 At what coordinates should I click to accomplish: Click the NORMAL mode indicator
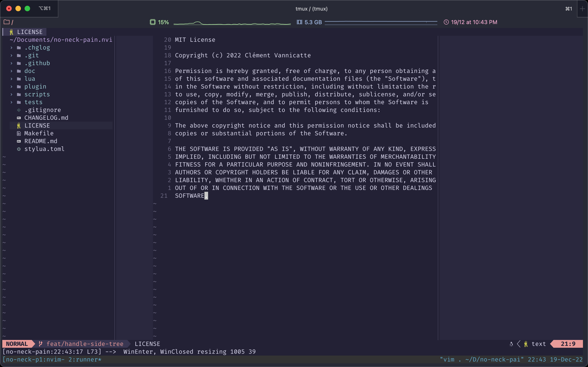(x=17, y=344)
